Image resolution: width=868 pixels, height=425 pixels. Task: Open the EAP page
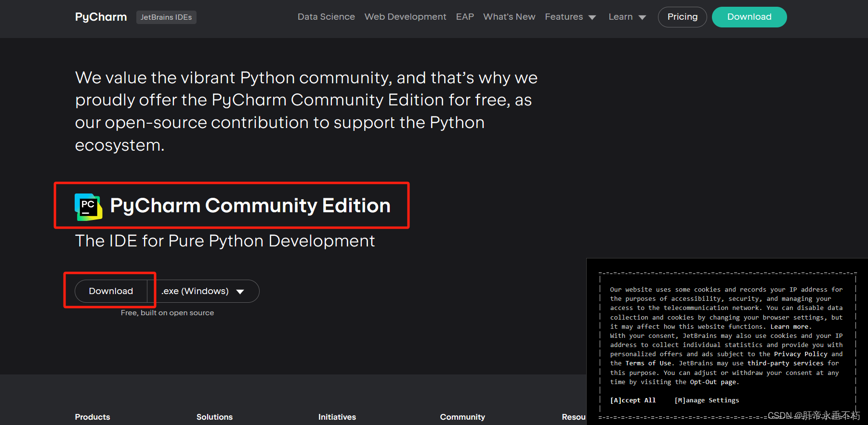coord(465,17)
